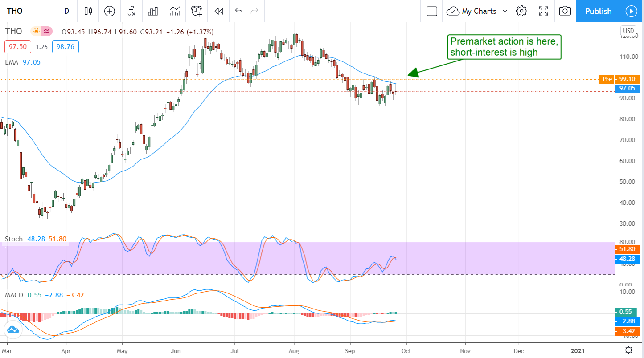Screen dimensions: 644x358
Task: Open the fx Indicators menu
Action: [x=131, y=11]
